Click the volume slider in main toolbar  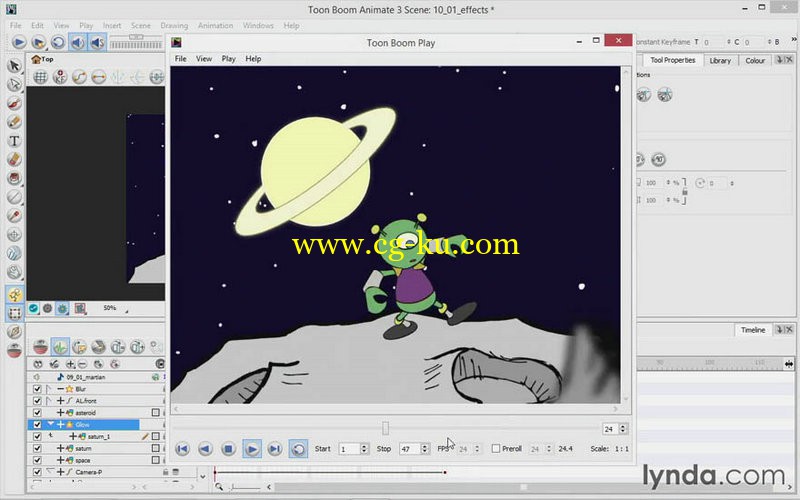click(136, 37)
